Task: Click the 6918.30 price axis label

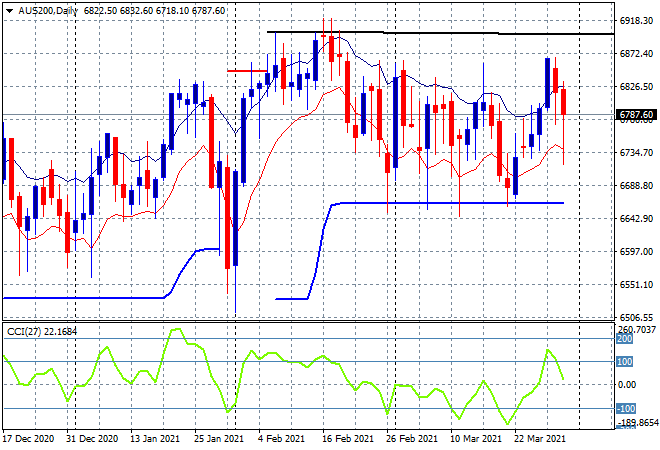Action: tap(636, 21)
